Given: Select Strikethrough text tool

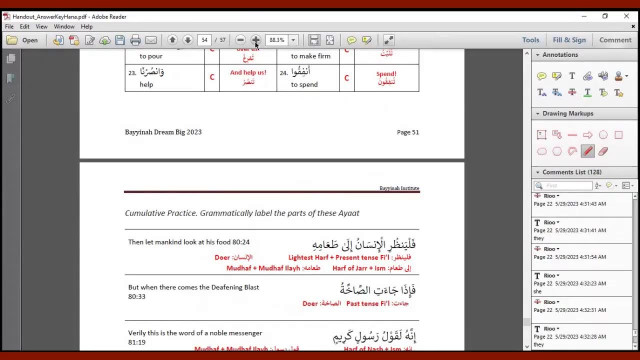Looking at the screenshot, I should pos(572,93).
